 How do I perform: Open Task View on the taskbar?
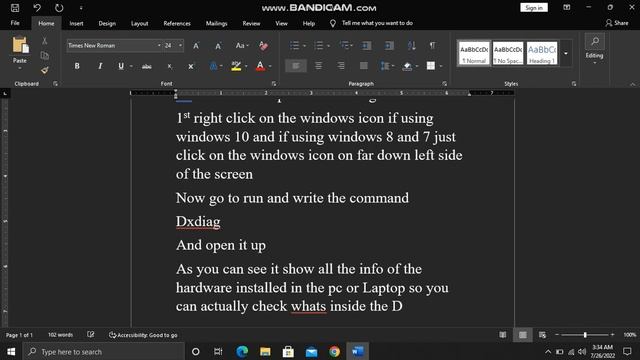click(218, 351)
